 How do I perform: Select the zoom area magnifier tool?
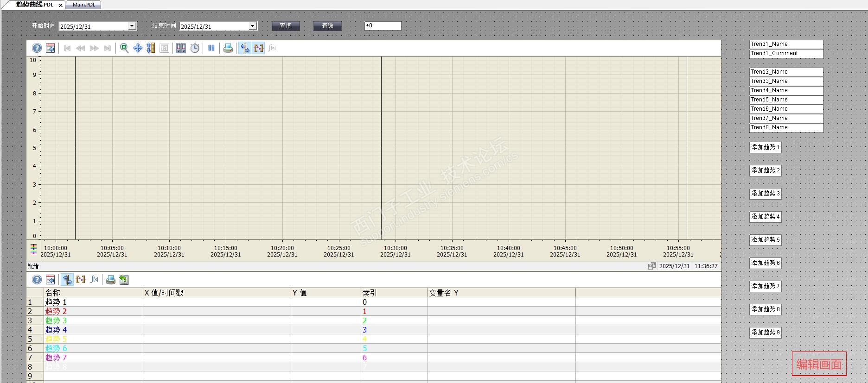pos(124,48)
